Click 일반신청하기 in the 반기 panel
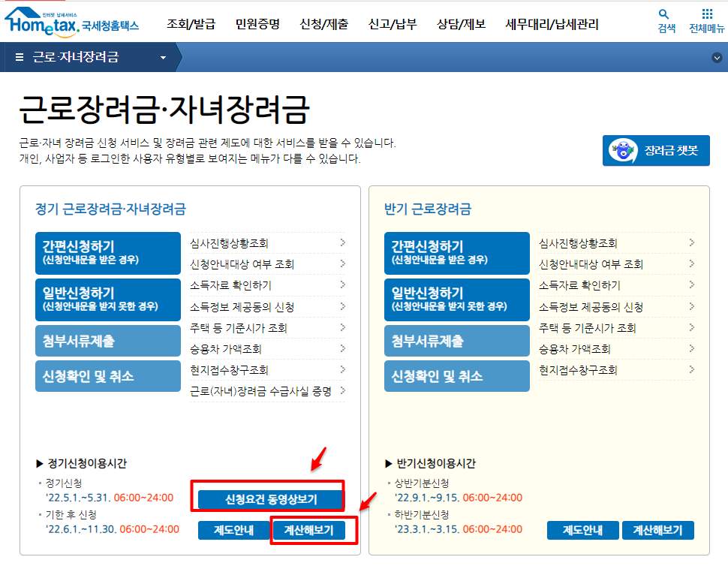 [457, 300]
